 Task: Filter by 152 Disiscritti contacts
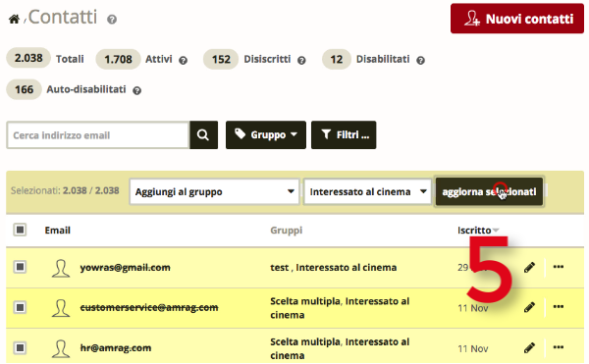click(x=221, y=59)
